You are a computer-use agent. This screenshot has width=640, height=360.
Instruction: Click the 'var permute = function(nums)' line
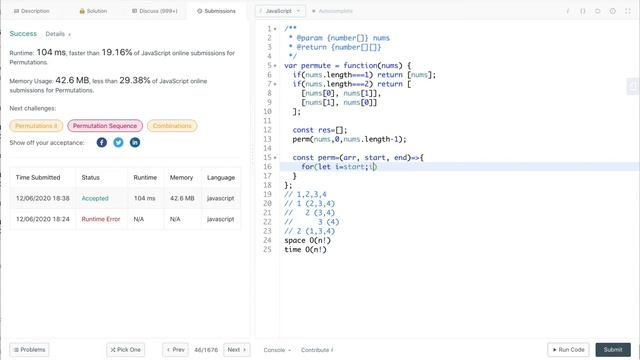tap(347, 65)
